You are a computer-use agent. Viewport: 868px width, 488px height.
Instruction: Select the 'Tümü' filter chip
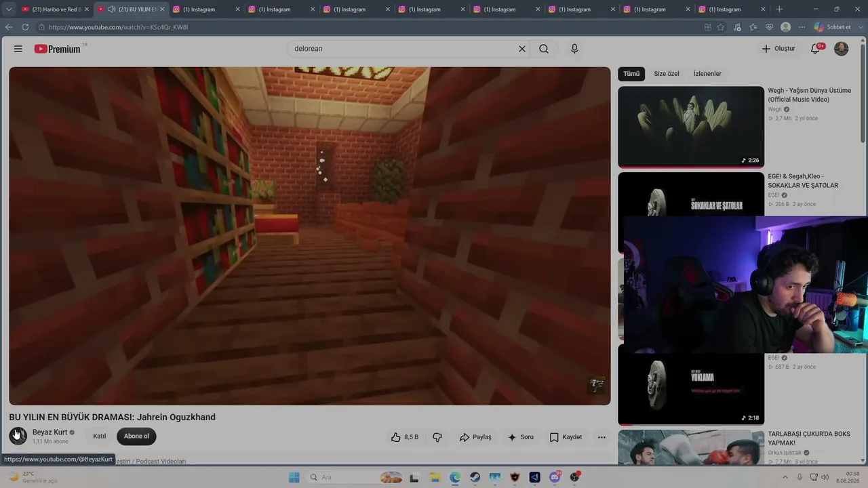[x=631, y=74]
